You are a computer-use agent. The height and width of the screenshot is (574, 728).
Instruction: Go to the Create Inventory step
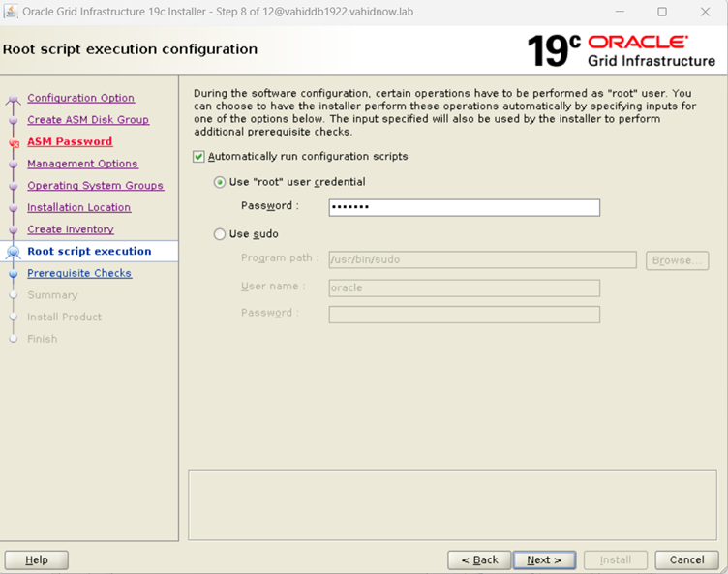pyautogui.click(x=70, y=229)
